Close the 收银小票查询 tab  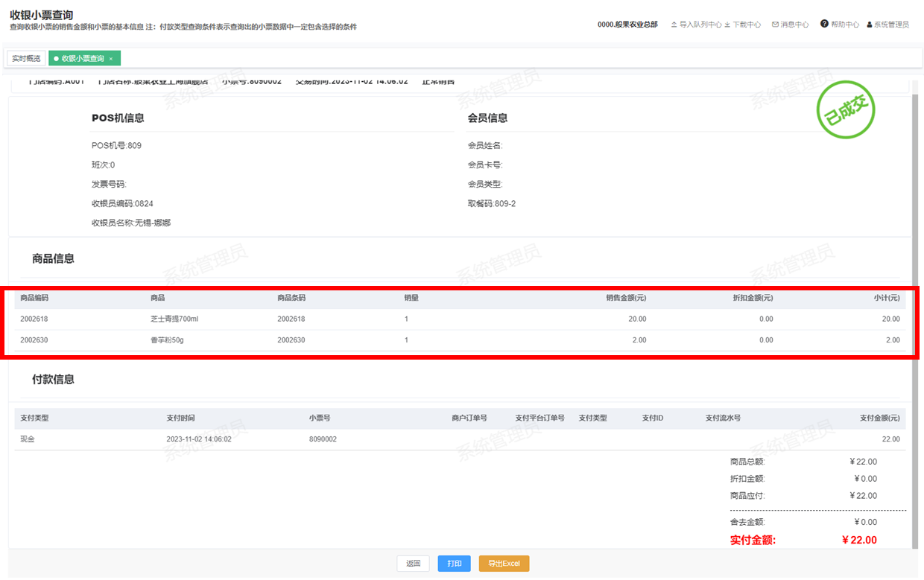(x=111, y=59)
